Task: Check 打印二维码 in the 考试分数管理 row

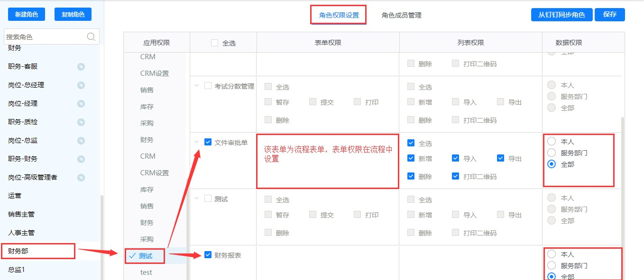Action: [455, 120]
